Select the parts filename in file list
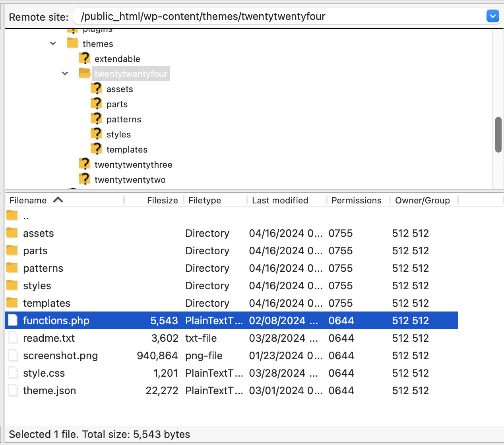 click(x=35, y=251)
